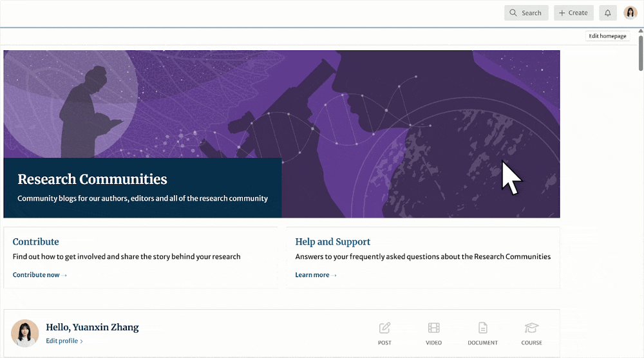Image resolution: width=644 pixels, height=358 pixels.
Task: Click Yuanxin Zhang's profile photo in the greeting card
Action: coord(24,333)
